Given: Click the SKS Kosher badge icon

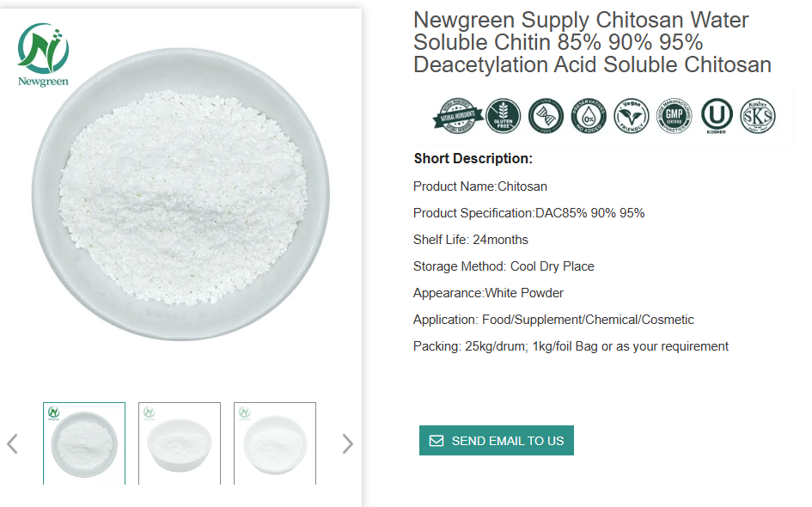Looking at the screenshot, I should tap(758, 116).
